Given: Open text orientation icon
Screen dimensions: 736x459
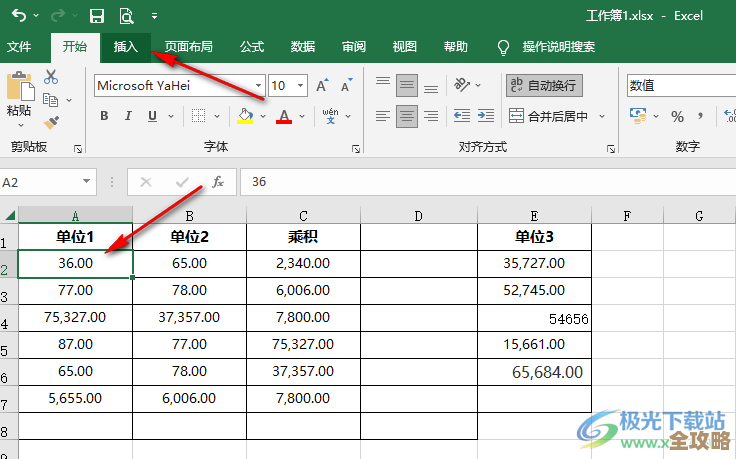Looking at the screenshot, I should pyautogui.click(x=462, y=85).
